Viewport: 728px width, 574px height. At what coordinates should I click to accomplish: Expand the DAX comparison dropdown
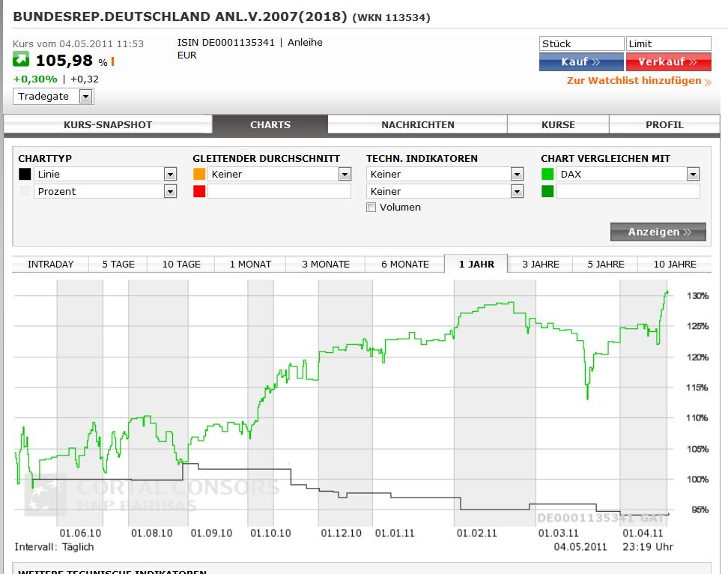tap(692, 174)
